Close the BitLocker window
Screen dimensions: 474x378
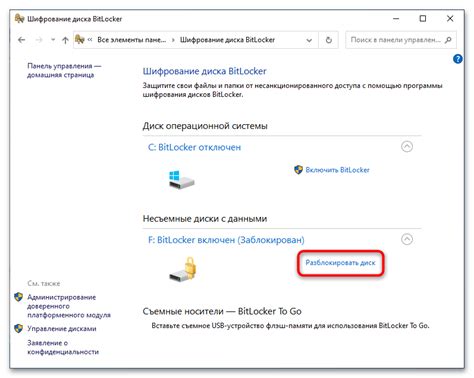pyautogui.click(x=450, y=19)
